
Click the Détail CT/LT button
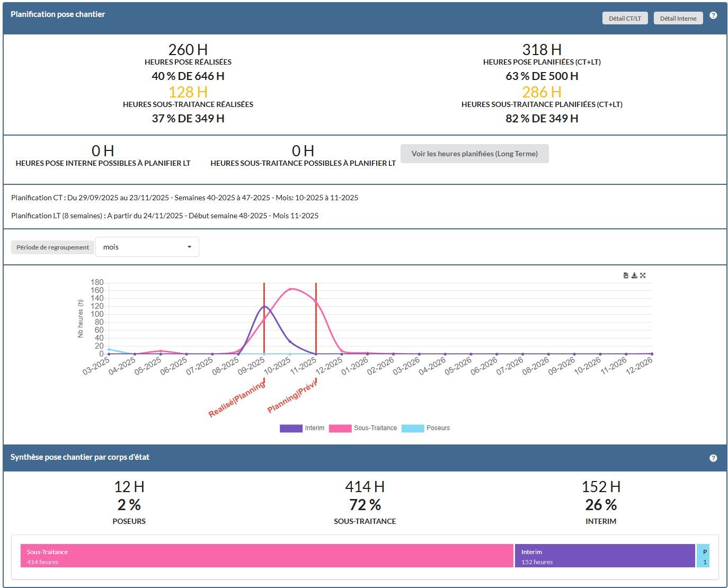pyautogui.click(x=625, y=19)
